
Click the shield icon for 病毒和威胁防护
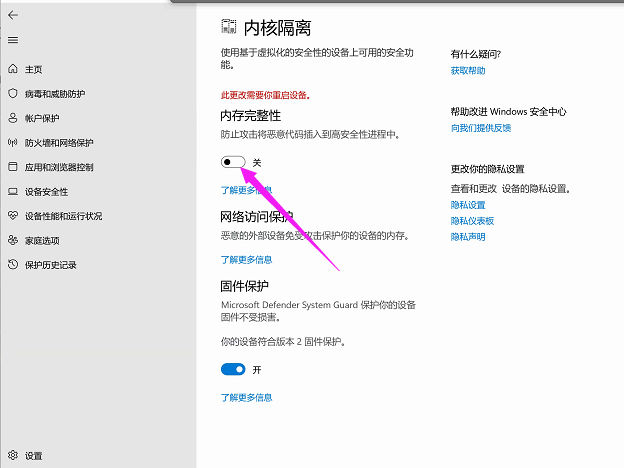pos(13,94)
